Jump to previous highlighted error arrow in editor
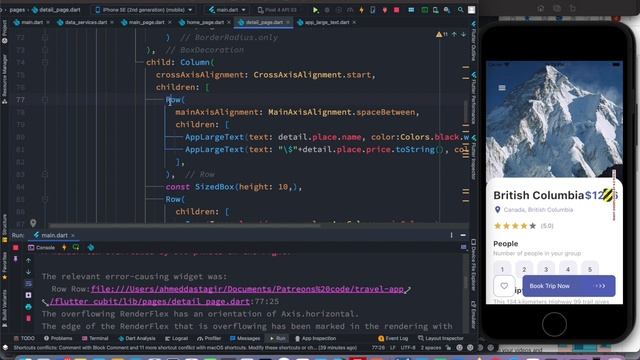Screen dimensions: 640x360 454,35
